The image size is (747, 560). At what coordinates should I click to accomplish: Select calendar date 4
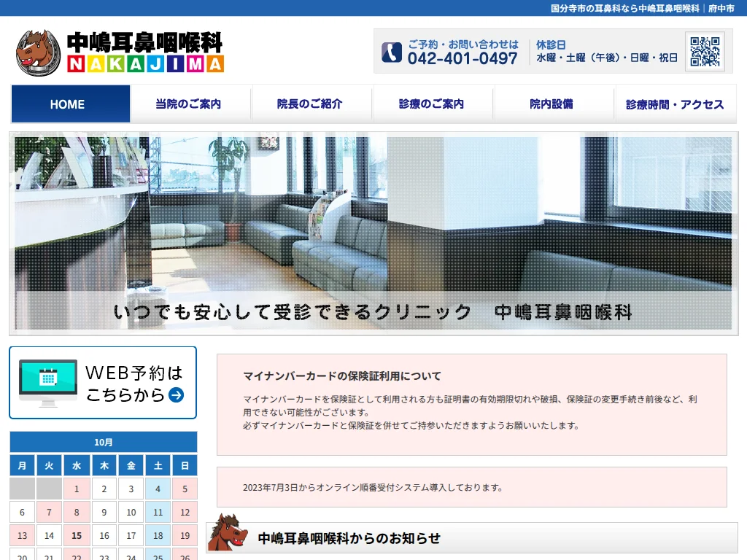pos(158,489)
